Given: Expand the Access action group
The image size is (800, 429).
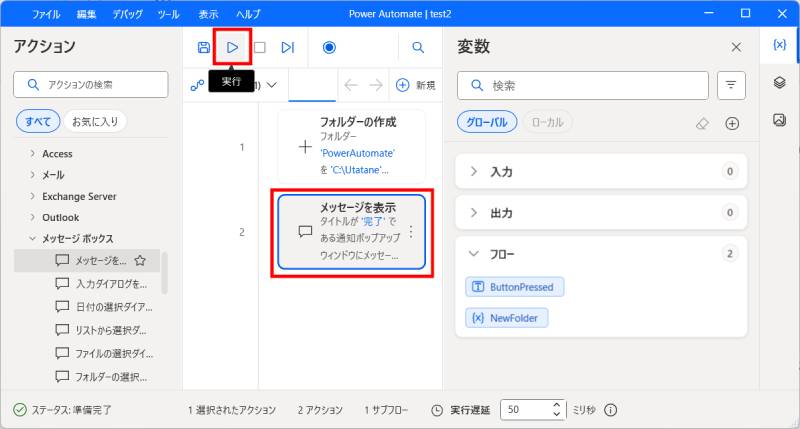Looking at the screenshot, I should [57, 154].
